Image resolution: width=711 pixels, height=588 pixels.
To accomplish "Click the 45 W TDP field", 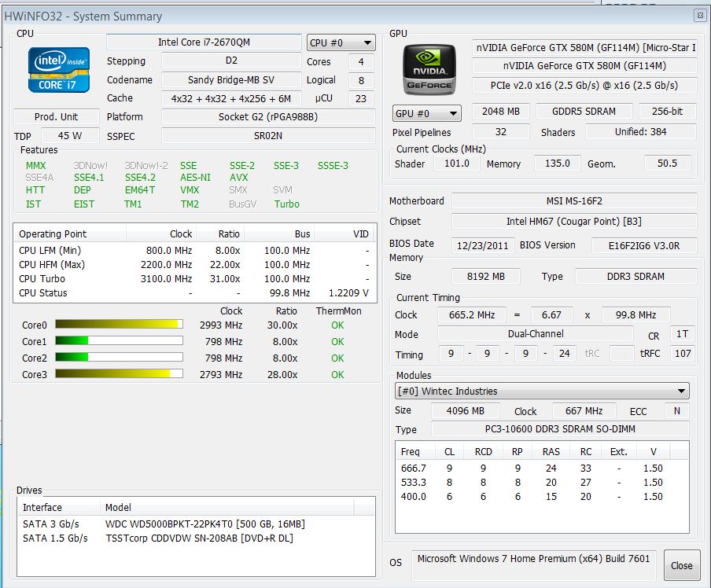I will (x=70, y=135).
